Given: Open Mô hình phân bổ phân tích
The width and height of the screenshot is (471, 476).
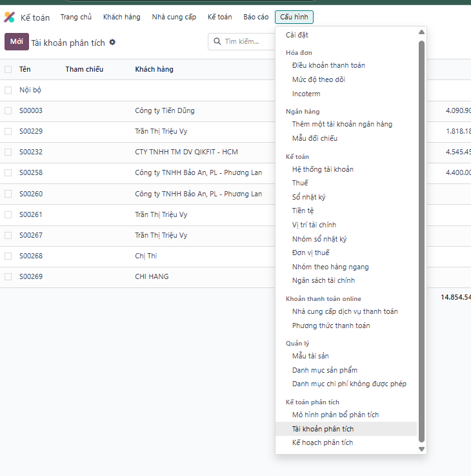Looking at the screenshot, I should pos(336,415).
